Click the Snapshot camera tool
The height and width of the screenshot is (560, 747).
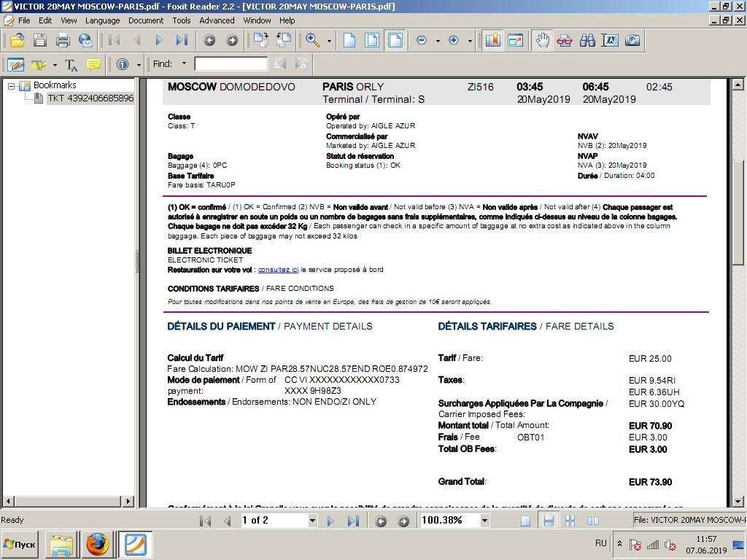[x=632, y=40]
